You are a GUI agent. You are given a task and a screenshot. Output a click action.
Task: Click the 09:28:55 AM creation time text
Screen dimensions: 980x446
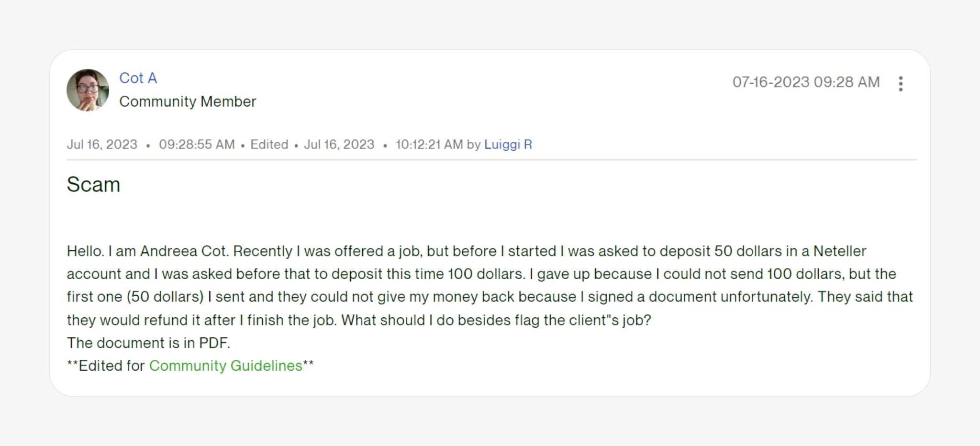(x=198, y=144)
